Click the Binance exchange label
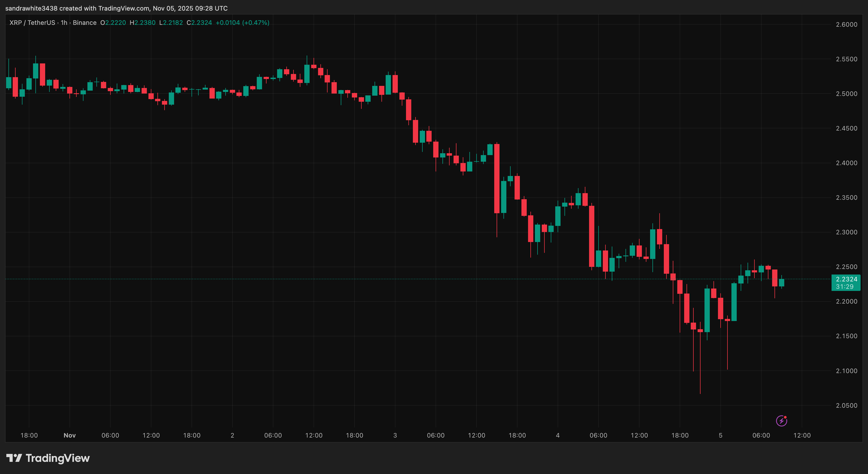Image resolution: width=868 pixels, height=474 pixels. pyautogui.click(x=85, y=22)
